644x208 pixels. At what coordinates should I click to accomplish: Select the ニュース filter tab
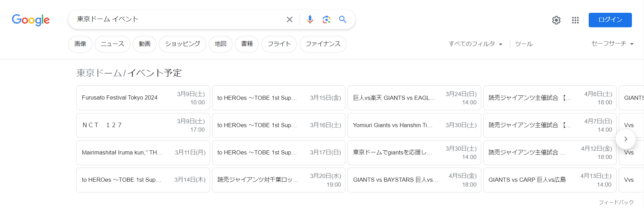pos(112,44)
